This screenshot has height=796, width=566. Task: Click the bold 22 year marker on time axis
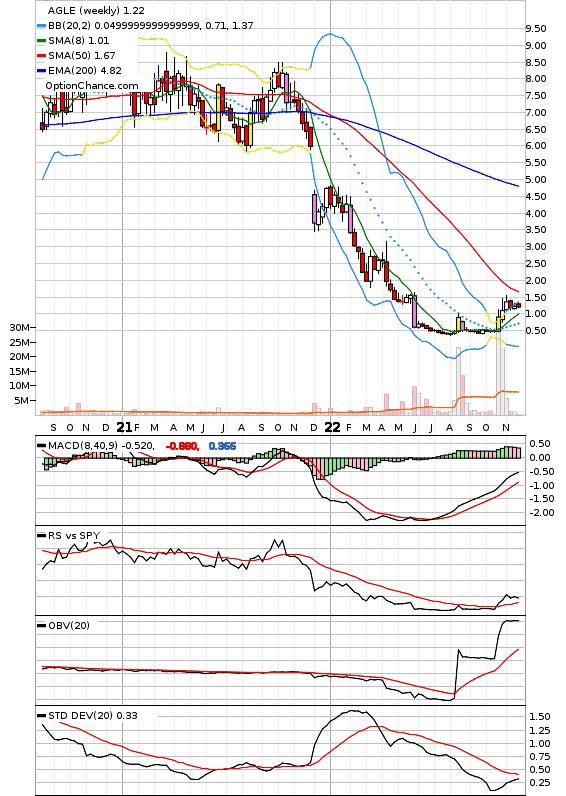(332, 427)
